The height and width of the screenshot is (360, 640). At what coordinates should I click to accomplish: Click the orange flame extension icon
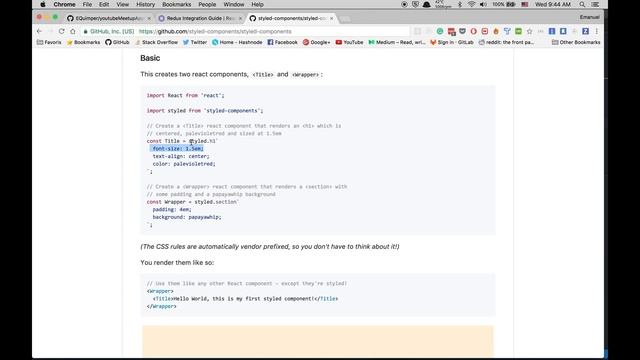[x=496, y=31]
